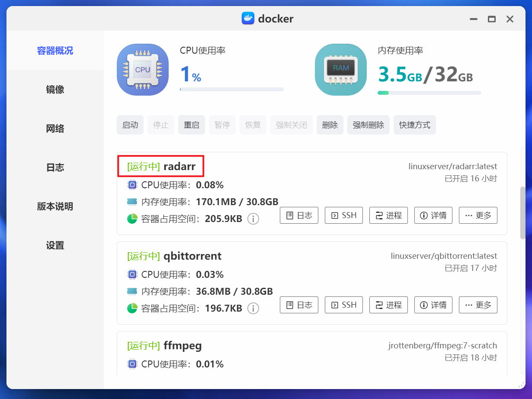Click the container list scrollbar
532x399 pixels.
523,213
